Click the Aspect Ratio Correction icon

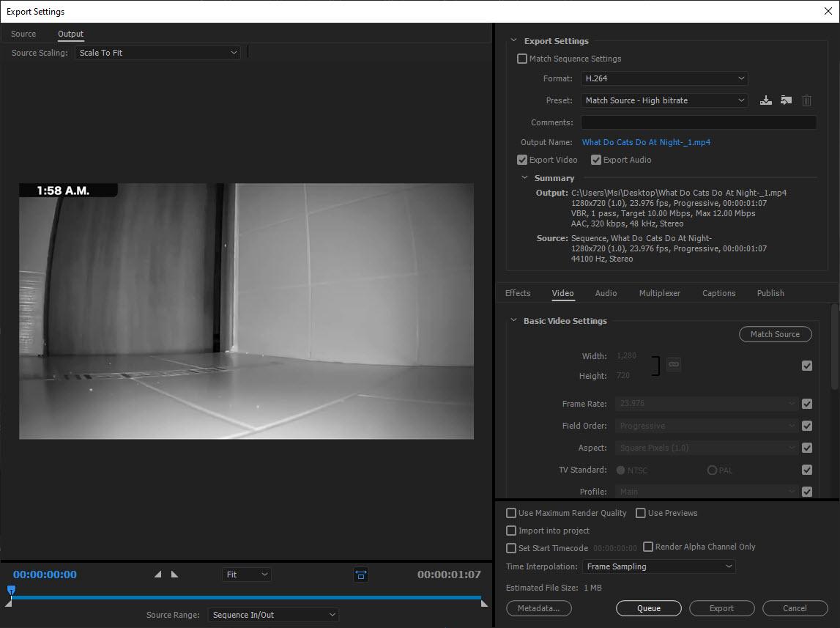361,575
